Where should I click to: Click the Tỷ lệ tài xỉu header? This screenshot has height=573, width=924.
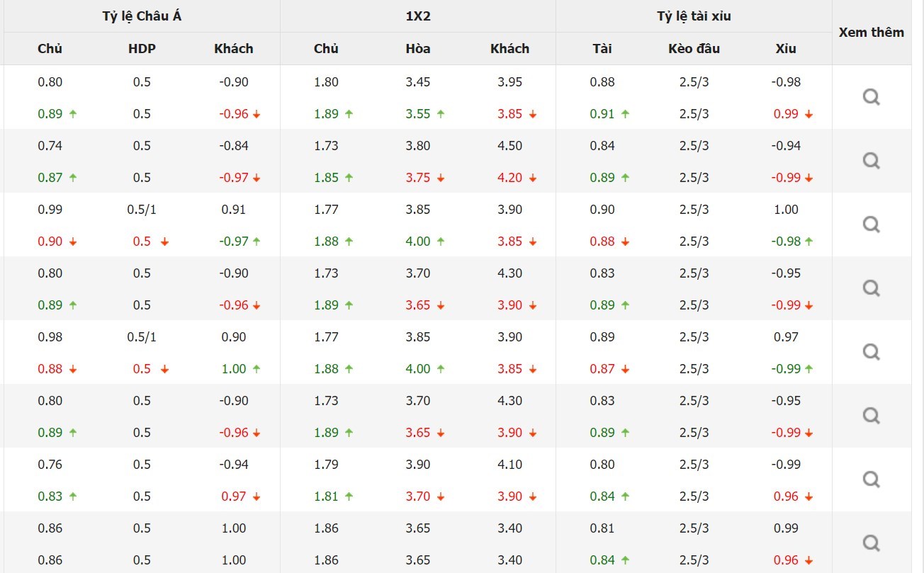pyautogui.click(x=694, y=16)
